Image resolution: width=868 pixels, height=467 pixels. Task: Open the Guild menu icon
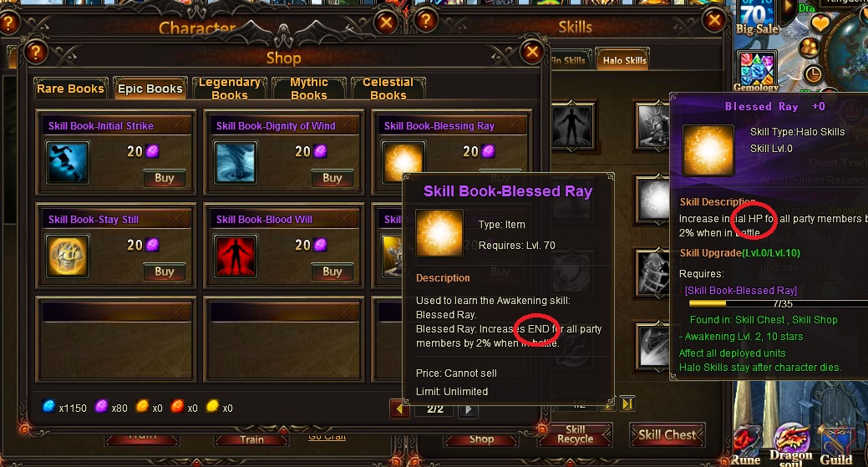point(835,446)
